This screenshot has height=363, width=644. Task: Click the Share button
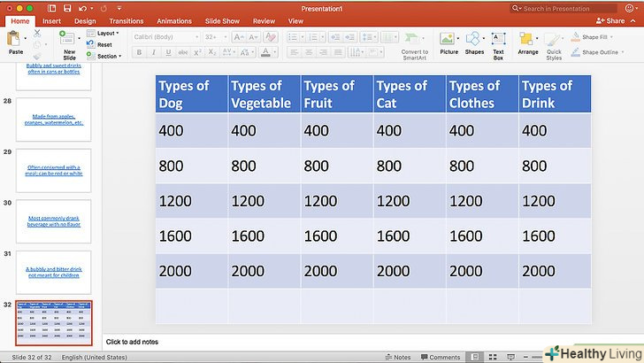pyautogui.click(x=610, y=20)
